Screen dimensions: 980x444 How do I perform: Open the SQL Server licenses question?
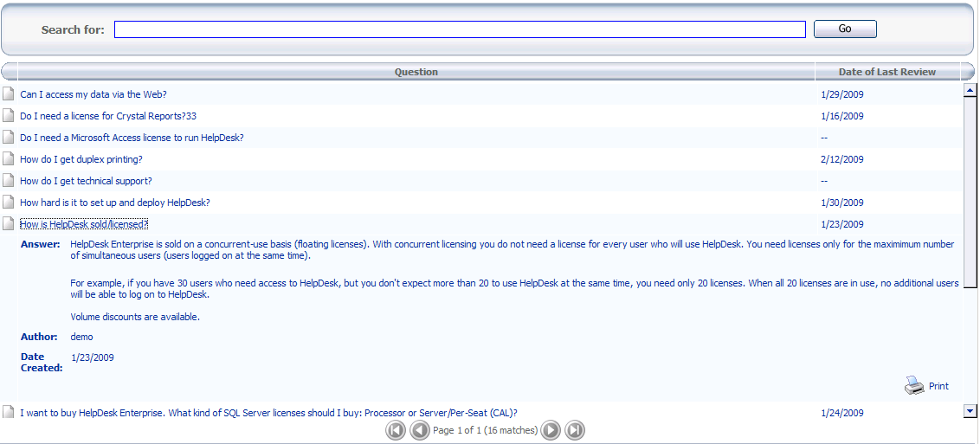268,413
